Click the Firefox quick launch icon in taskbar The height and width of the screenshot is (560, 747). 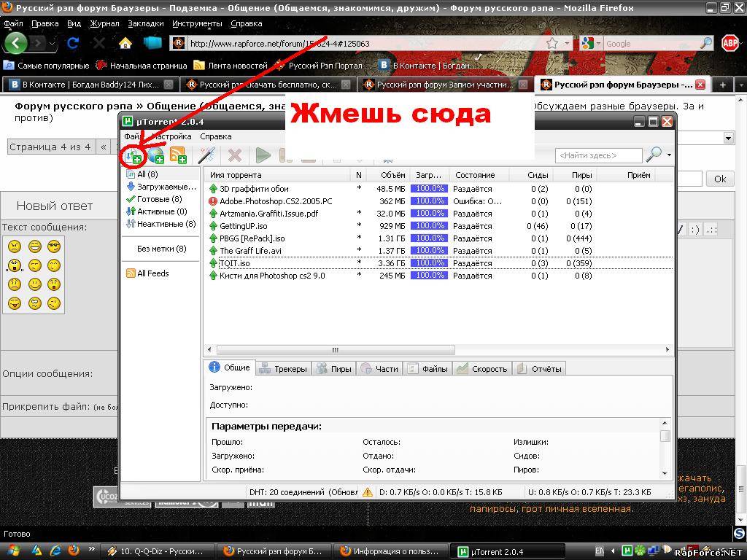tap(74, 551)
